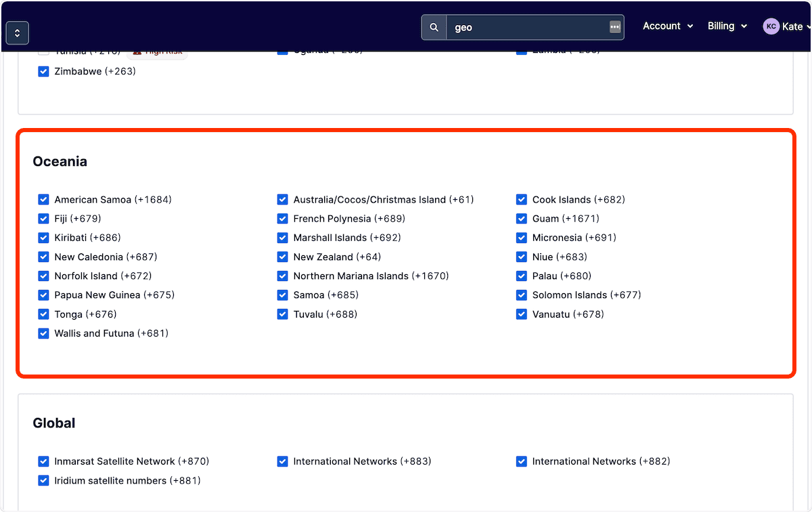The width and height of the screenshot is (812, 512).
Task: Disable Papua New Guinea (+675) checkbox
Action: (44, 295)
